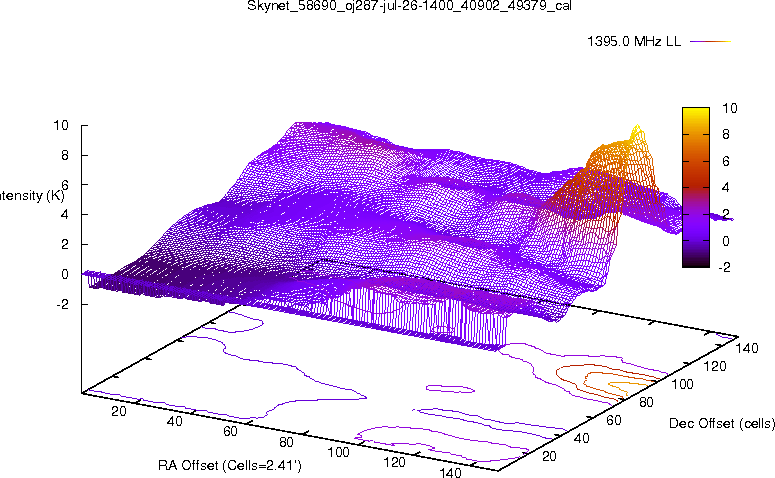Click the 20 tick on the RA Offset axis
Screen dimensions: 775x478
point(119,411)
